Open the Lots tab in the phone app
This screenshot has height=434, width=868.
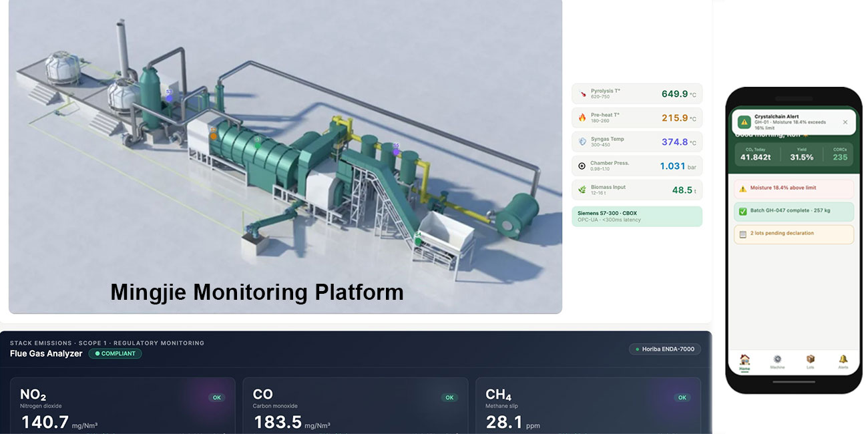(810, 362)
